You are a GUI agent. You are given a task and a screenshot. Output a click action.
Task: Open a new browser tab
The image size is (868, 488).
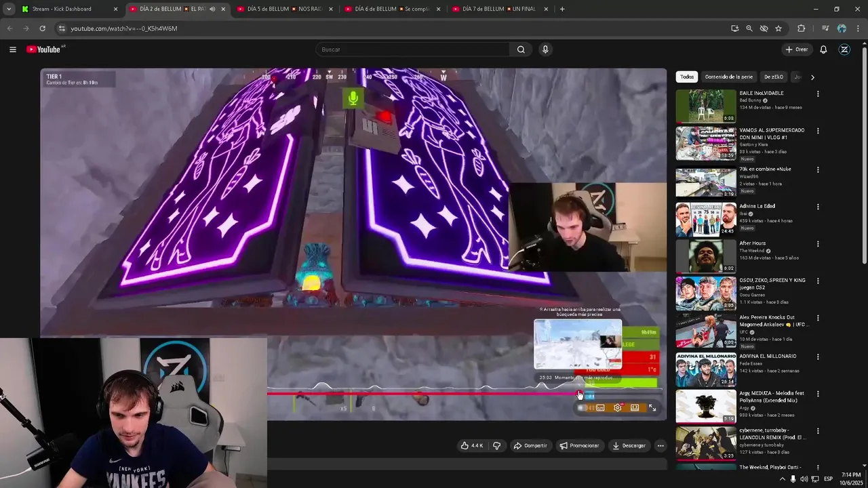click(562, 9)
